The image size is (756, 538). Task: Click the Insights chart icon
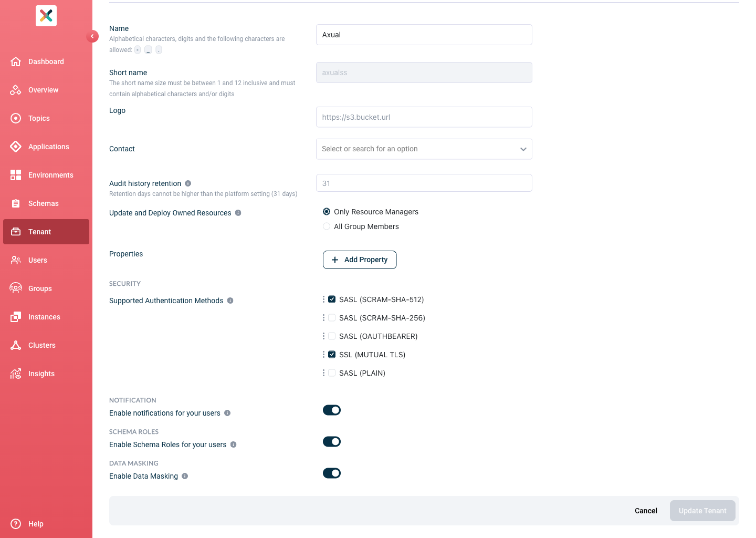pyautogui.click(x=16, y=374)
